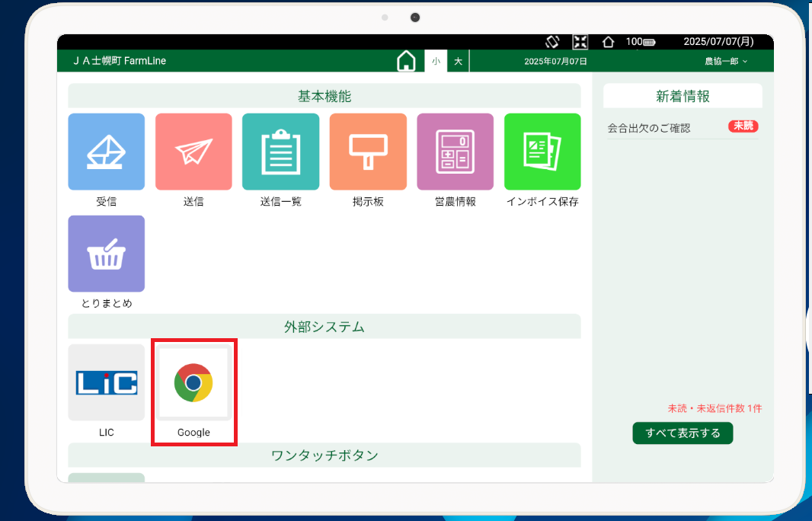Expand the 農協一郎 user dropdown
The height and width of the screenshot is (521, 812).
[726, 61]
